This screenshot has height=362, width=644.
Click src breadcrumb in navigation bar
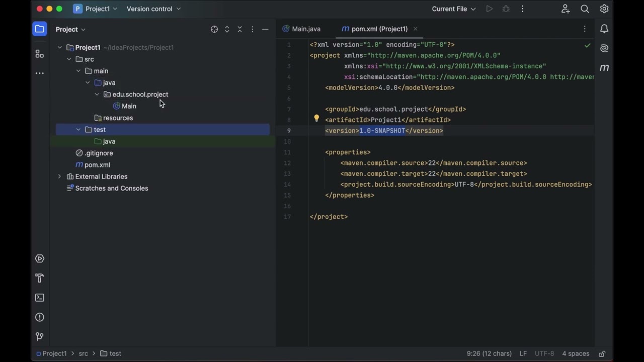point(83,353)
